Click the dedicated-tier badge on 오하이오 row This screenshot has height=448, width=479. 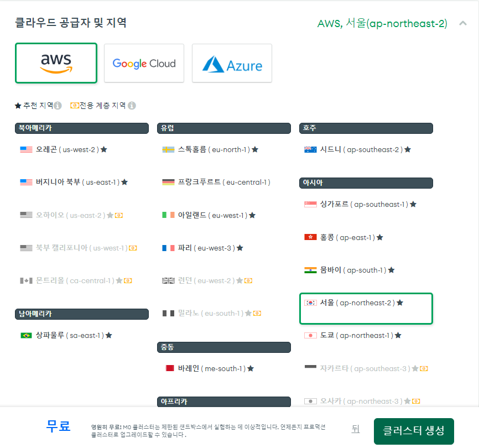pyautogui.click(x=119, y=215)
